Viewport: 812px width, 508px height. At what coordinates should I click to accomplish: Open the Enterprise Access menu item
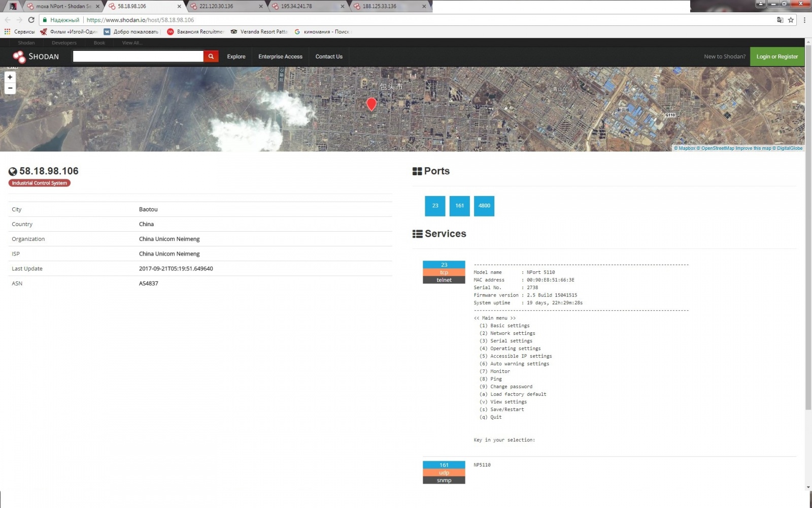tap(280, 56)
